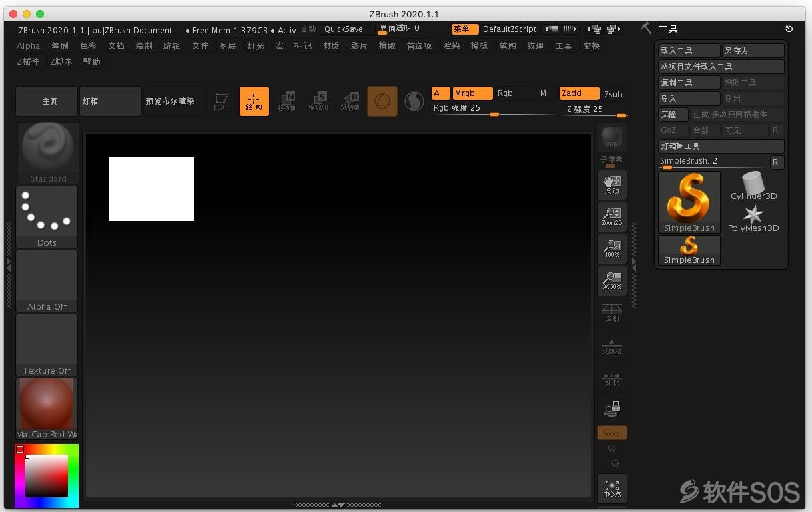This screenshot has height=512, width=812.
Task: Click the camera lock icon
Action: [x=612, y=409]
